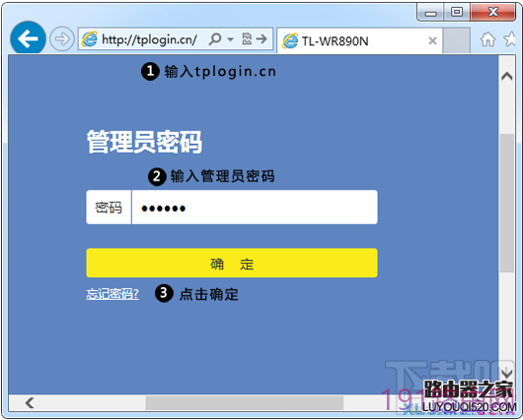The height and width of the screenshot is (420, 523).
Task: Open the 忘记密码? link
Action: 112,294
